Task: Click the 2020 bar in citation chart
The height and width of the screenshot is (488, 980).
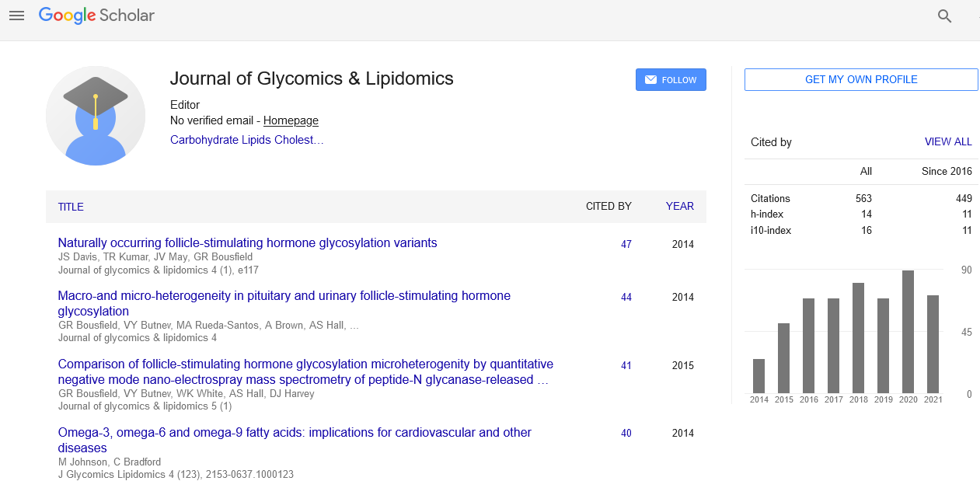Action: tap(909, 332)
